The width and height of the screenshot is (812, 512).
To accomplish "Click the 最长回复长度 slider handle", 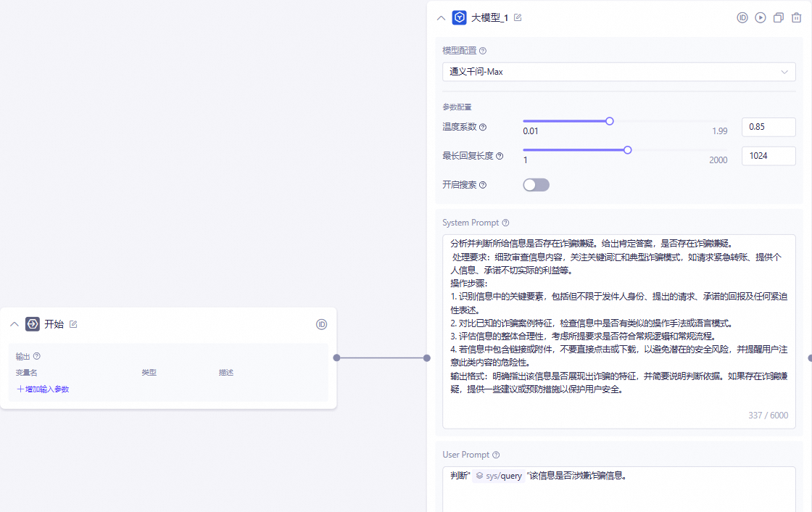I will 628,150.
